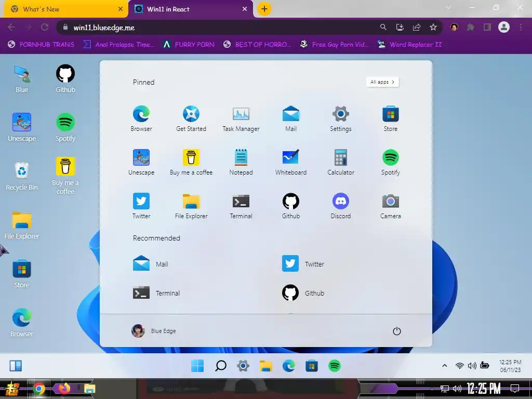Open a new Chrome tab
This screenshot has height=399, width=532.
(264, 9)
